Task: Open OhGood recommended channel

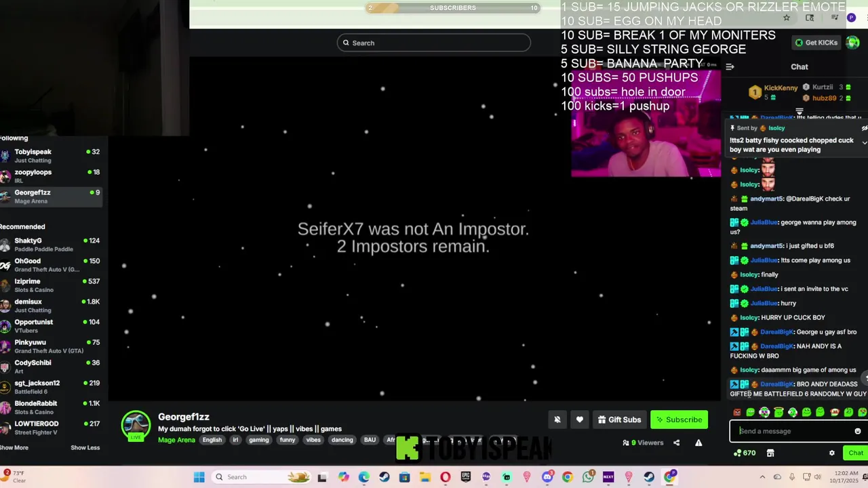Action: pyautogui.click(x=51, y=265)
